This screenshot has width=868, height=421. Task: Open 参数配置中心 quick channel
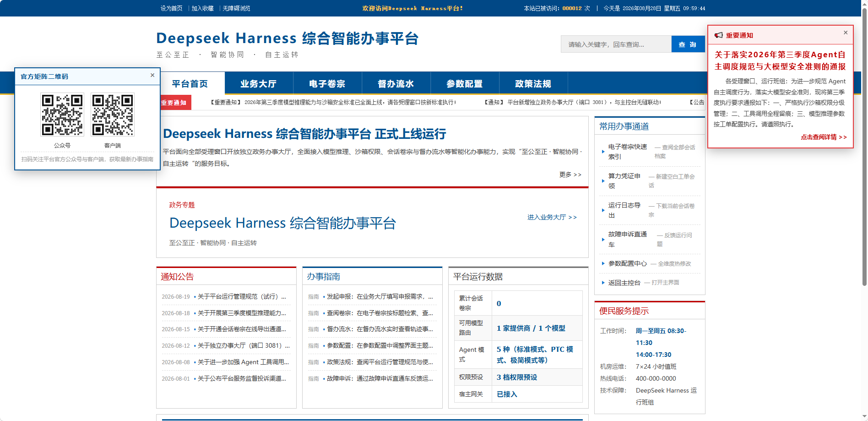[628, 263]
